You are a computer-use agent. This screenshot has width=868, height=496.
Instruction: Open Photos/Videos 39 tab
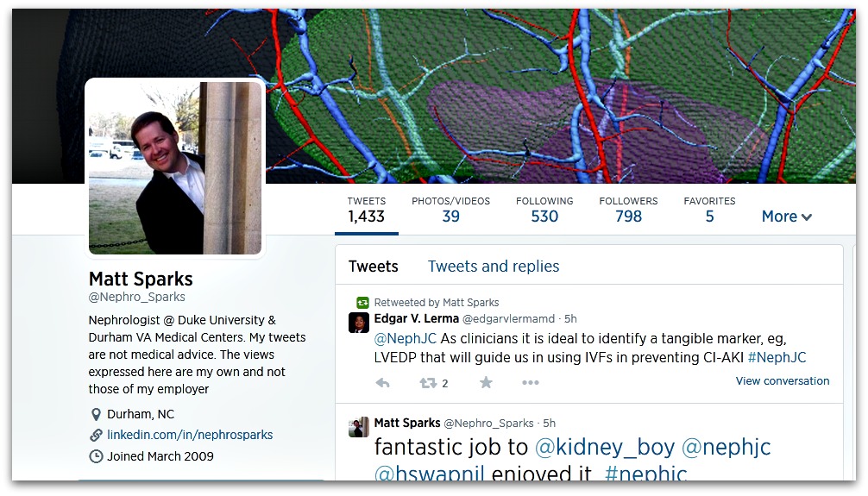click(450, 210)
